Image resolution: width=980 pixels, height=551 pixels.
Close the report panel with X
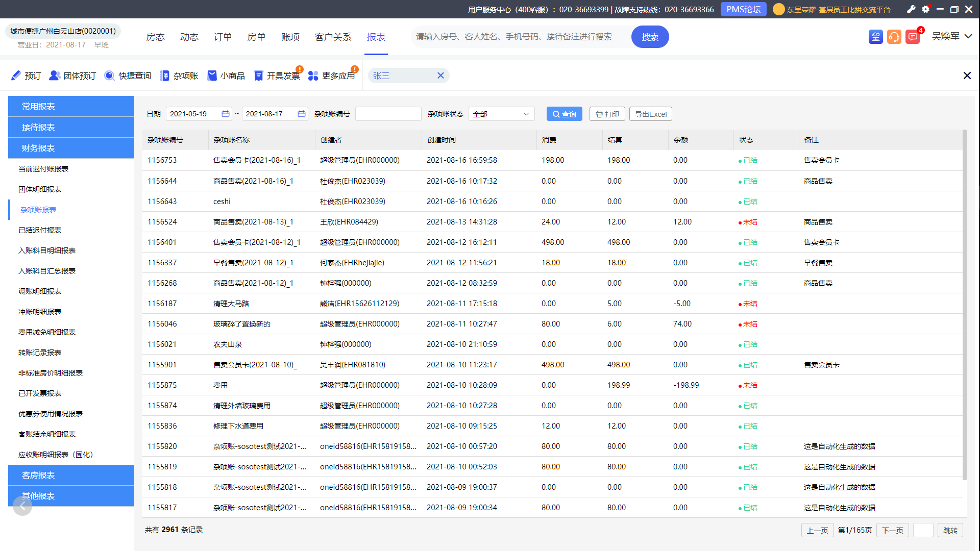pyautogui.click(x=967, y=76)
